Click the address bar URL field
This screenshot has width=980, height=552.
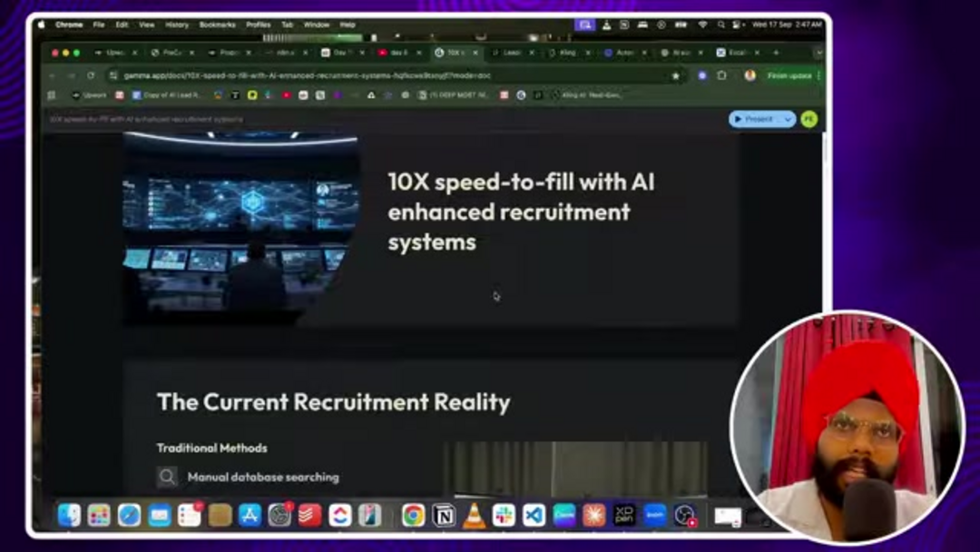pos(363,76)
